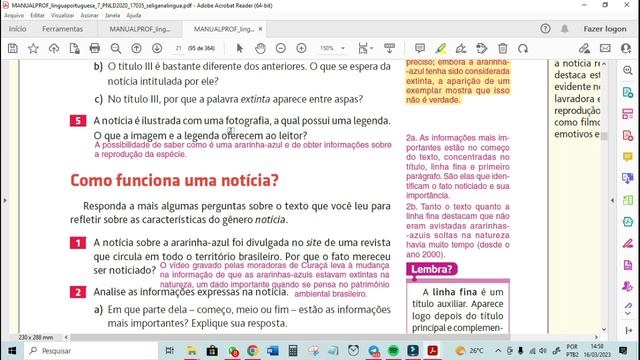Go to previous page with up arrow
The width and height of the screenshot is (640, 360).
click(x=136, y=48)
